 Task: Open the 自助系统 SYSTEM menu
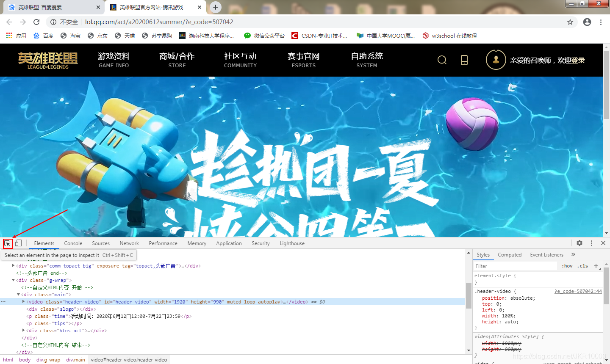(x=367, y=60)
